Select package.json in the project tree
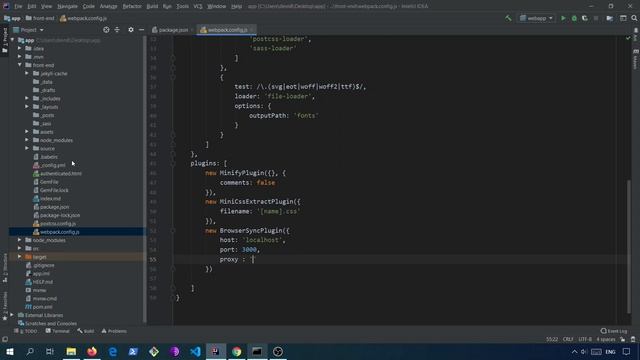The width and height of the screenshot is (640, 360). point(54,207)
